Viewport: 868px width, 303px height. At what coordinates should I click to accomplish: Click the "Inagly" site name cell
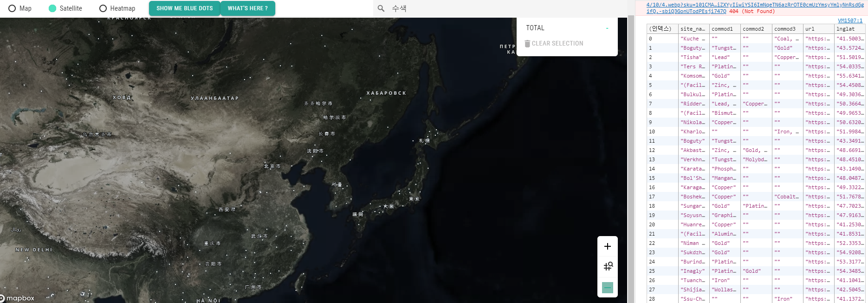[x=693, y=271]
